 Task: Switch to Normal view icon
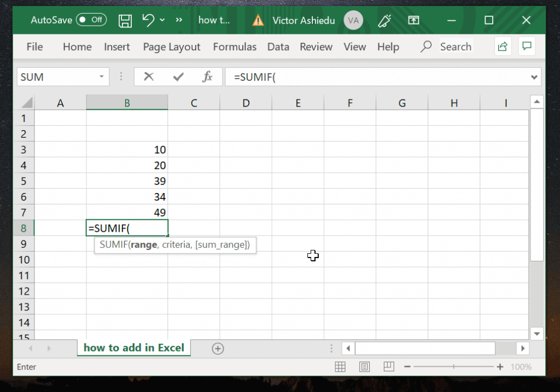340,367
